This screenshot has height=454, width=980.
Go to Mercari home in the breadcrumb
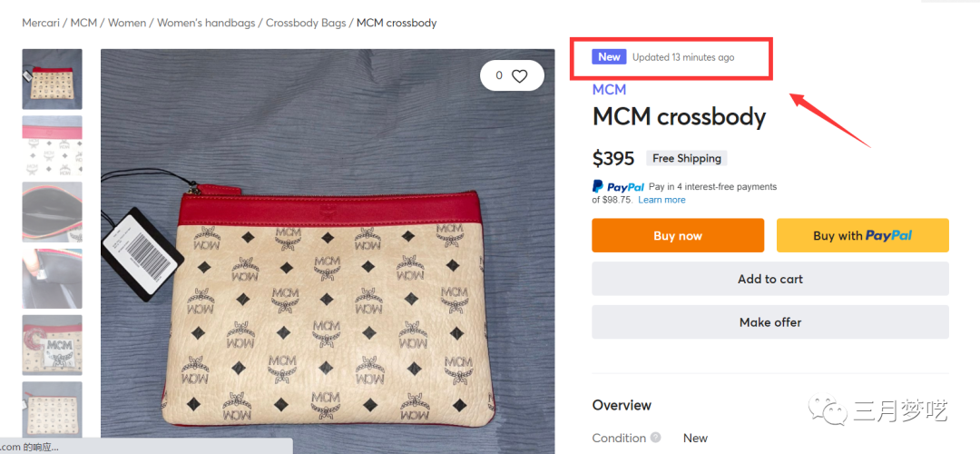pyautogui.click(x=43, y=23)
